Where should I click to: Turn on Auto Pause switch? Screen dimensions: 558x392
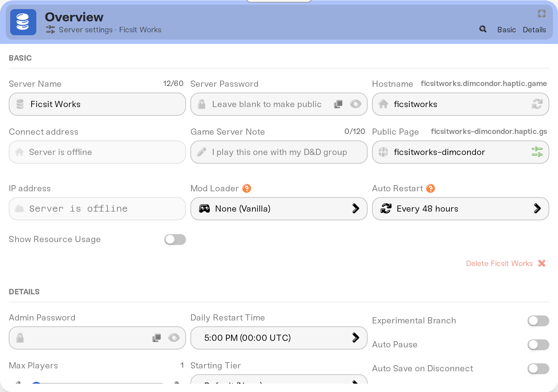pyautogui.click(x=538, y=345)
